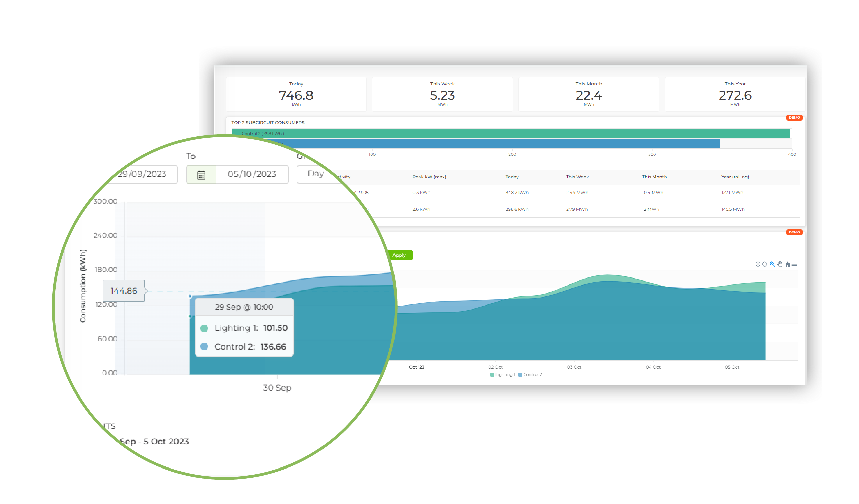Select the zoom out icon on the chart
This screenshot has width=859, height=504.
765,265
